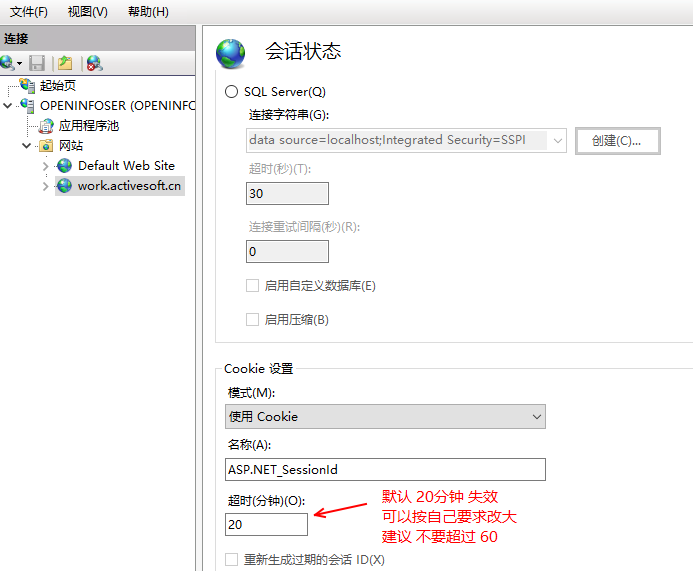Click the save connections disk icon

coord(37,63)
